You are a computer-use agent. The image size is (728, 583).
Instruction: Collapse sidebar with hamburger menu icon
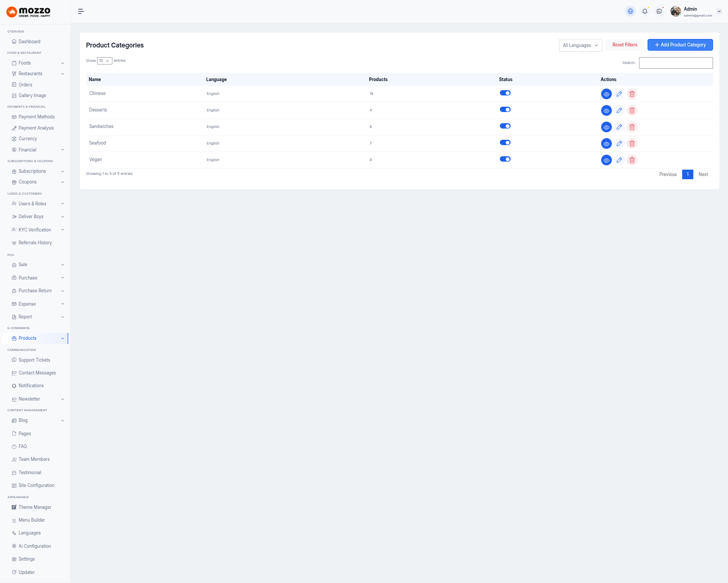click(x=81, y=11)
